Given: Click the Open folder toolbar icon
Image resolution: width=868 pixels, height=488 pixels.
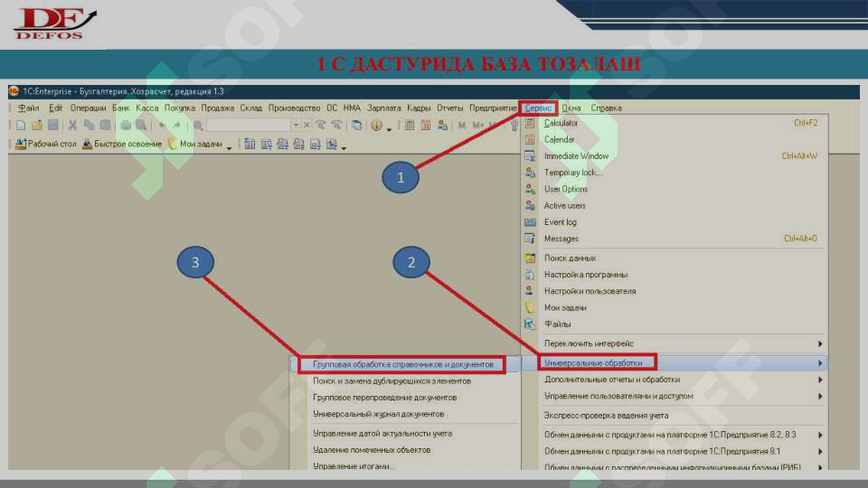Looking at the screenshot, I should coord(37,126).
